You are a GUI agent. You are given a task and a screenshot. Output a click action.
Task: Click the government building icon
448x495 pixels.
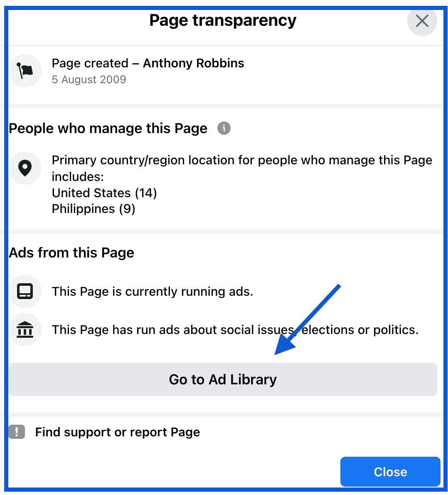click(x=25, y=329)
